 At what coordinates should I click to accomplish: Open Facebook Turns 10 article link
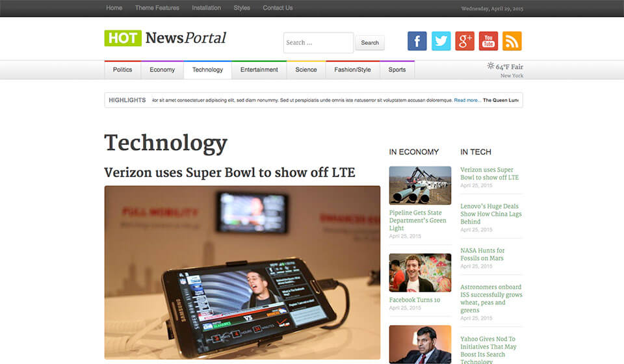[415, 300]
